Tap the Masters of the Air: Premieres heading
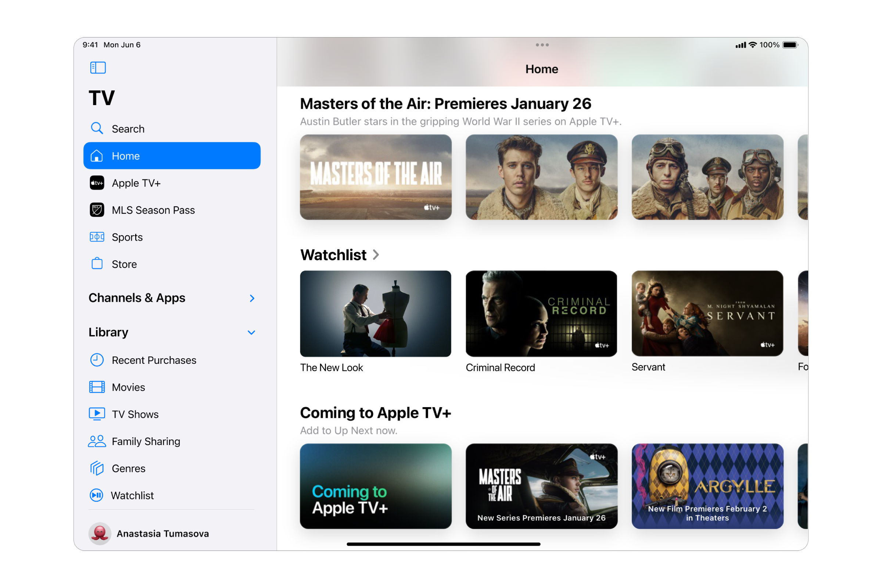The image size is (882, 588). (445, 104)
